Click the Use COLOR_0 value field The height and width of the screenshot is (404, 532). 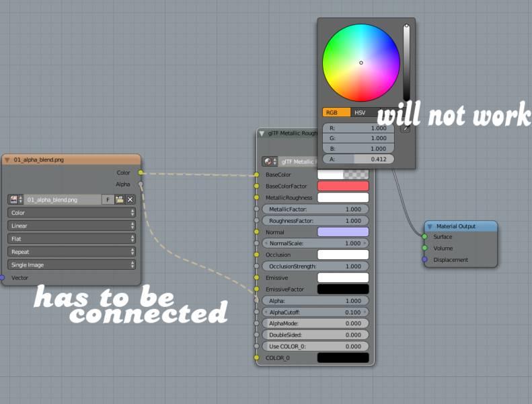pyautogui.click(x=315, y=347)
